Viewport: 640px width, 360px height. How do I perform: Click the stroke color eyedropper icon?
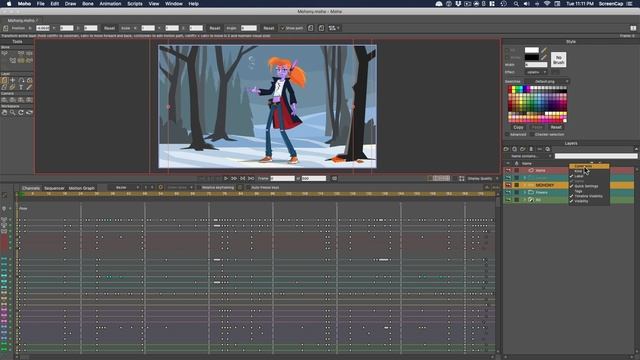click(x=544, y=57)
